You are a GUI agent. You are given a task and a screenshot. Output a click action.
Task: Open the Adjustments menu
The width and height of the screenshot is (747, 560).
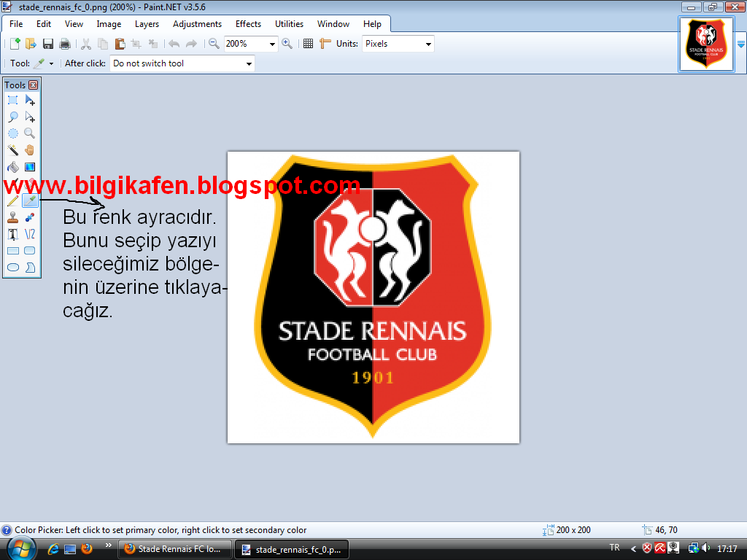click(x=197, y=24)
